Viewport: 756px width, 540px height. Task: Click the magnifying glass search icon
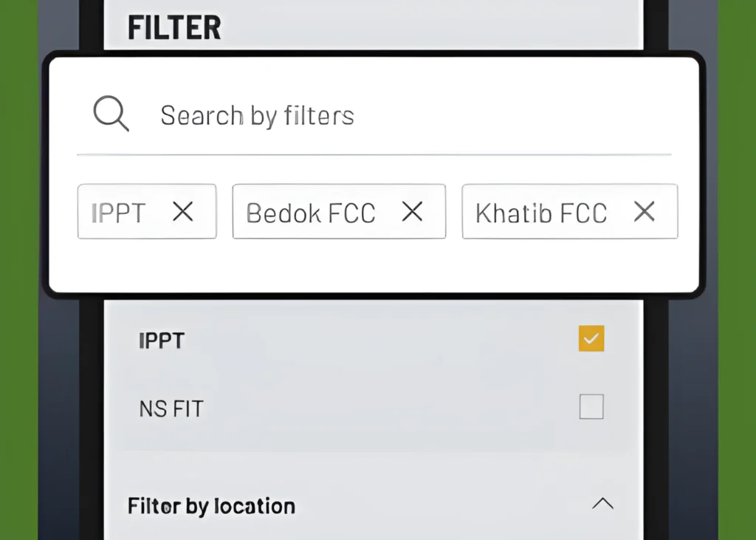(x=111, y=112)
